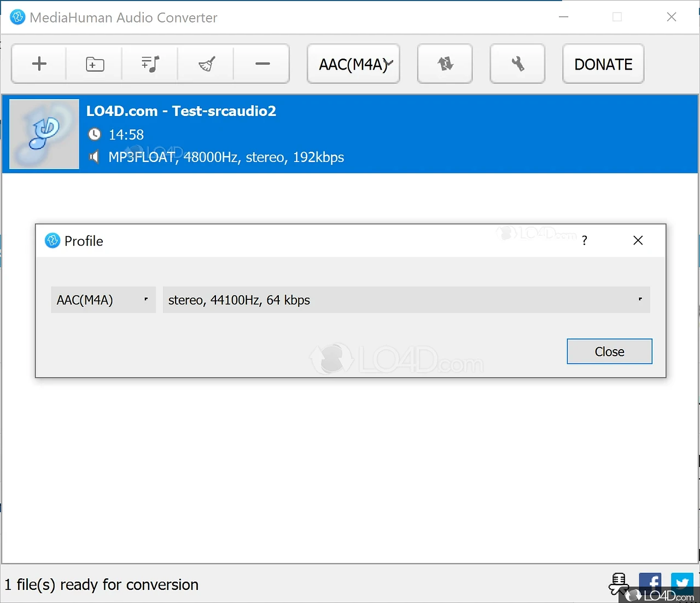The image size is (700, 603).
Task: Click the clock icon beside the duration
Action: coord(95,134)
